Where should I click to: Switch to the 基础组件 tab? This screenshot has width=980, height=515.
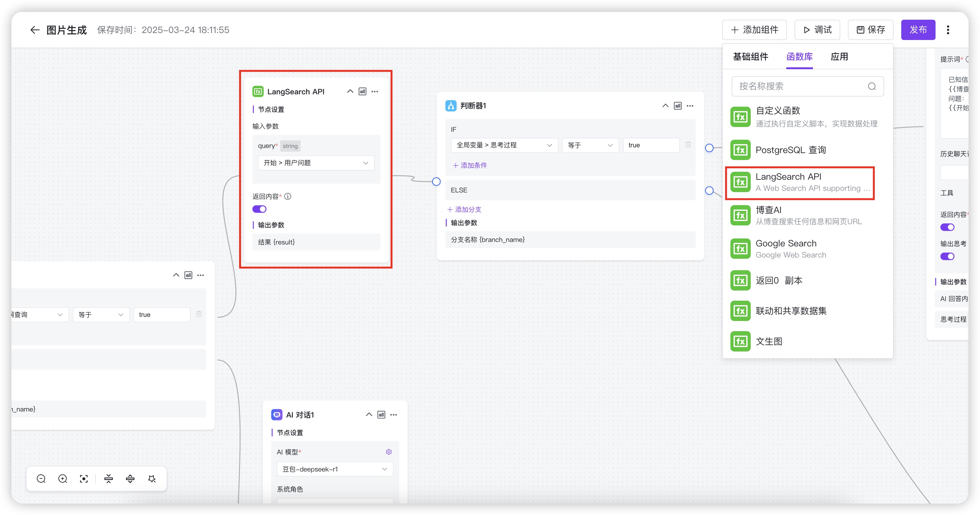click(750, 57)
